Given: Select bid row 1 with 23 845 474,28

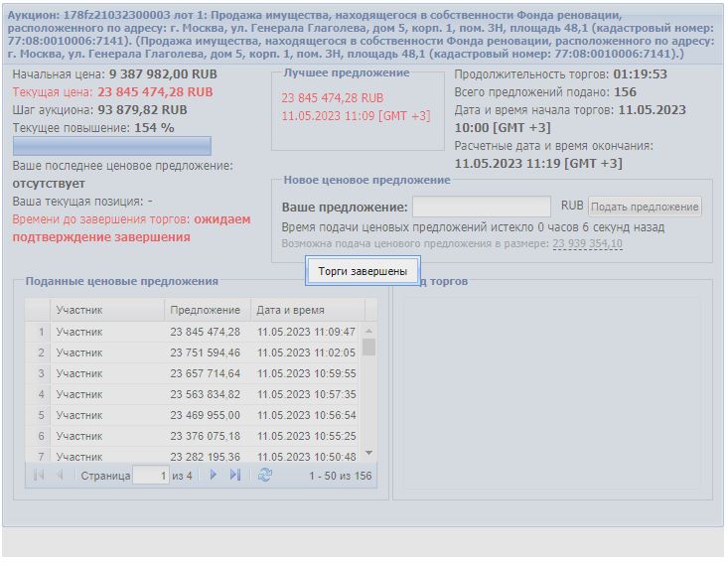Looking at the screenshot, I should tap(199, 332).
